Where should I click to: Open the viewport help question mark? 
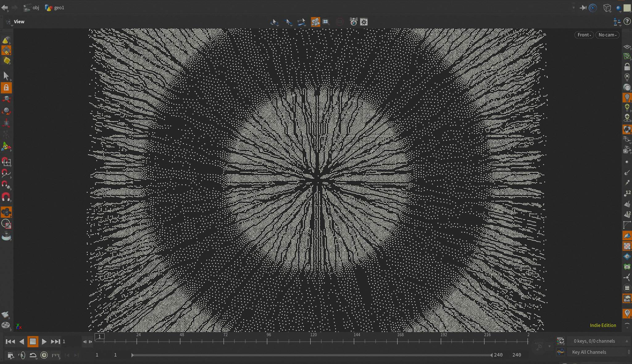tap(627, 21)
